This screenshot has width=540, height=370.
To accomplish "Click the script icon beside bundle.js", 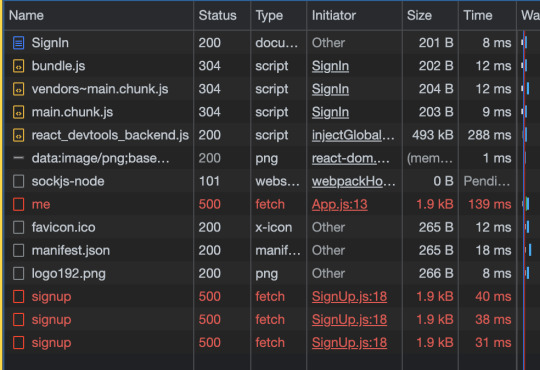I will tap(19, 66).
